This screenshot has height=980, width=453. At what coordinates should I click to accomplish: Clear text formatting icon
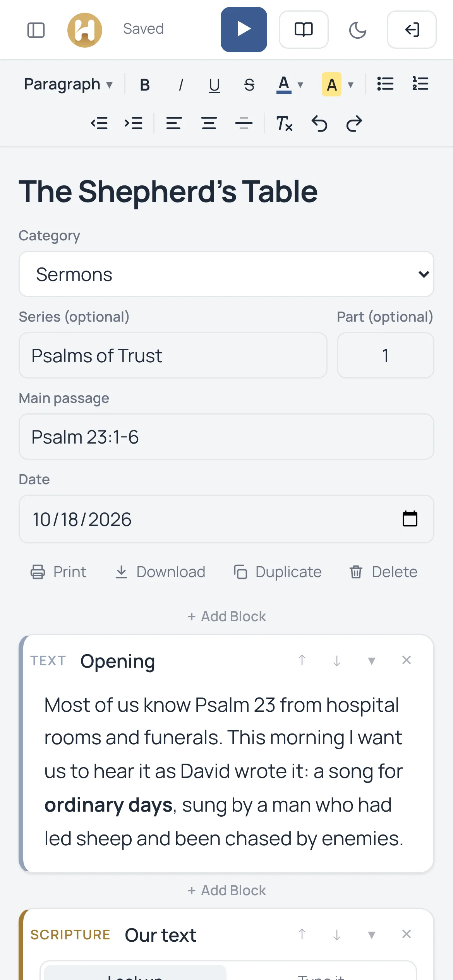[285, 123]
